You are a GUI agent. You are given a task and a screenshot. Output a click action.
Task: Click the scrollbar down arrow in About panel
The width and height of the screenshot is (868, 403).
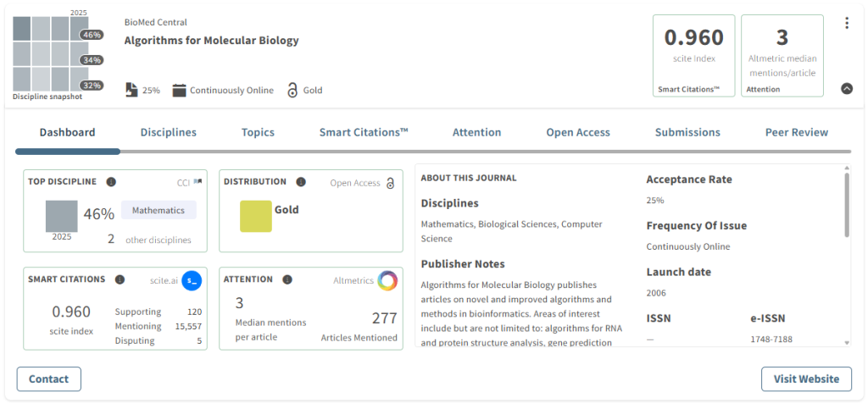[847, 343]
